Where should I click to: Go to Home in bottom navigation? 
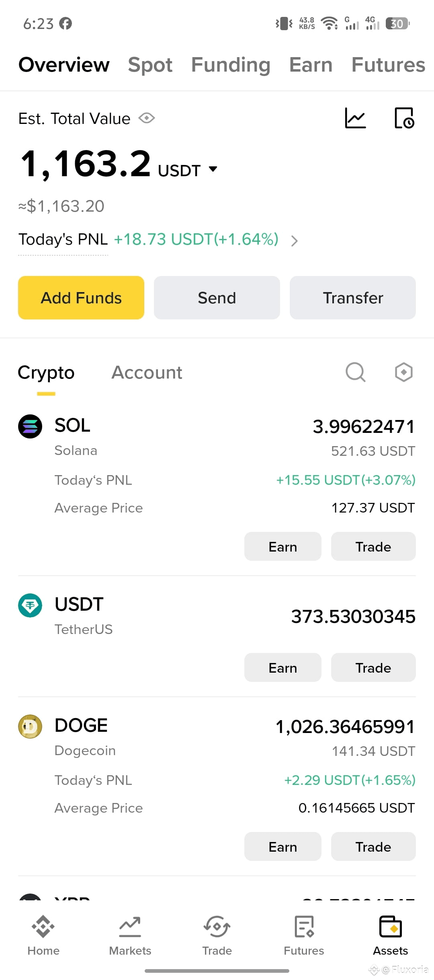click(x=43, y=936)
